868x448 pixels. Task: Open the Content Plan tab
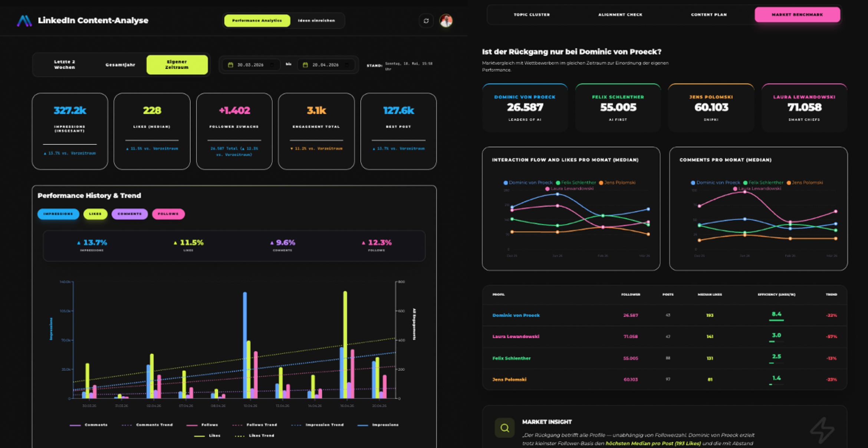708,14
